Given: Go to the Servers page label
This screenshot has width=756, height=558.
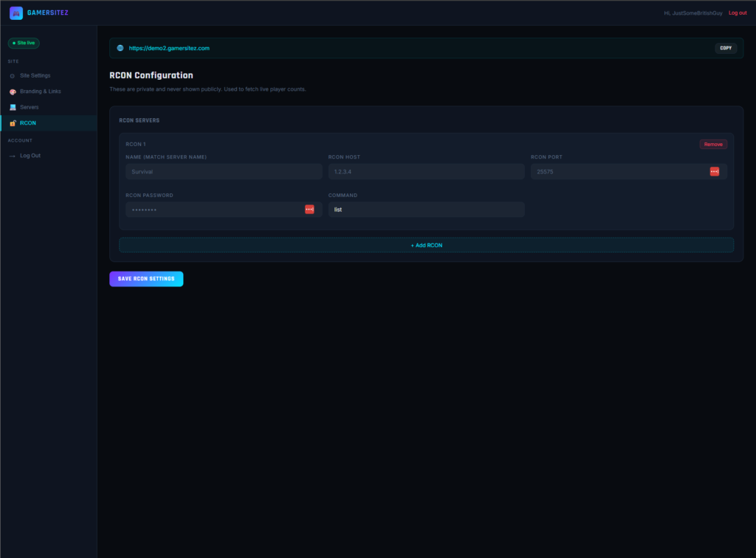Looking at the screenshot, I should (x=30, y=107).
